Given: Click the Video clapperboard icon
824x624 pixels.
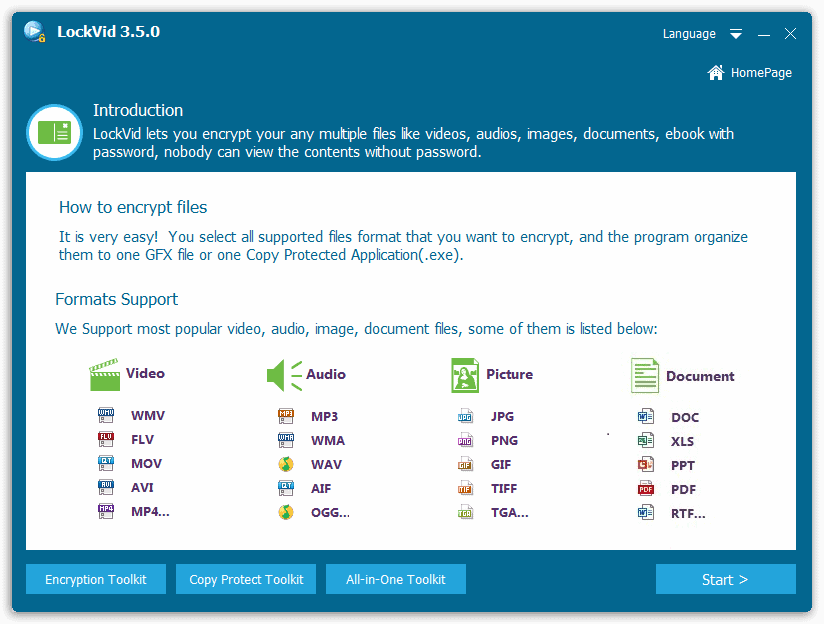Looking at the screenshot, I should click(104, 375).
